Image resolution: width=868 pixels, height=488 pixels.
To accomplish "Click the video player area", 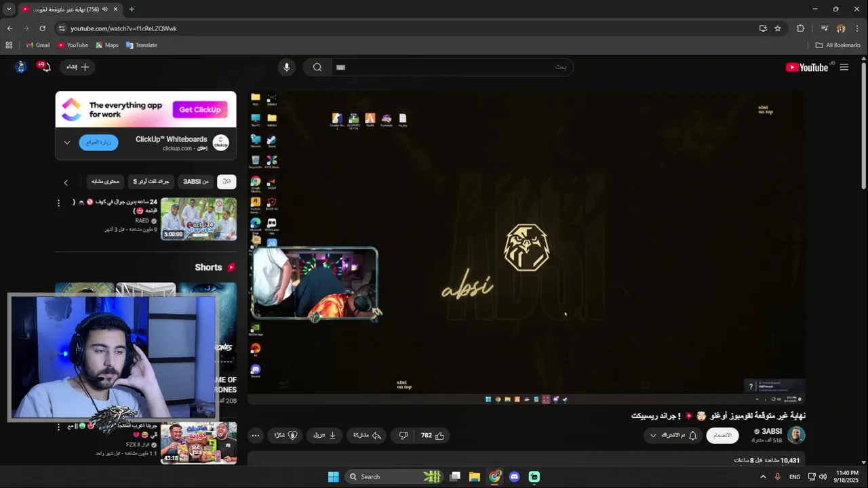I will point(526,247).
